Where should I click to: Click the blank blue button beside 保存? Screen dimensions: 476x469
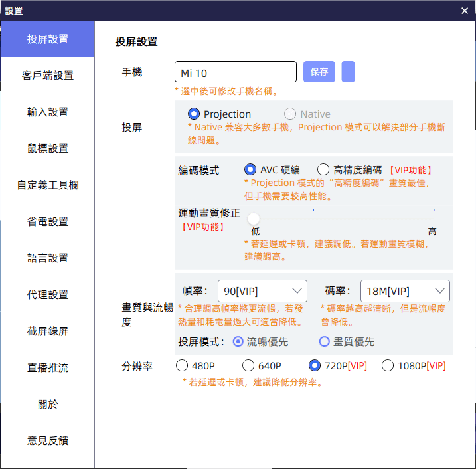point(348,72)
